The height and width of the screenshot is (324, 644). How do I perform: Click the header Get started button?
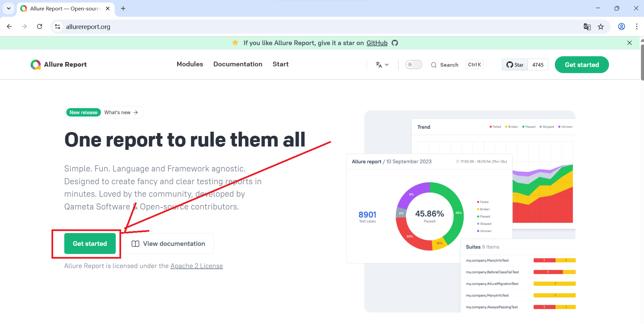582,65
